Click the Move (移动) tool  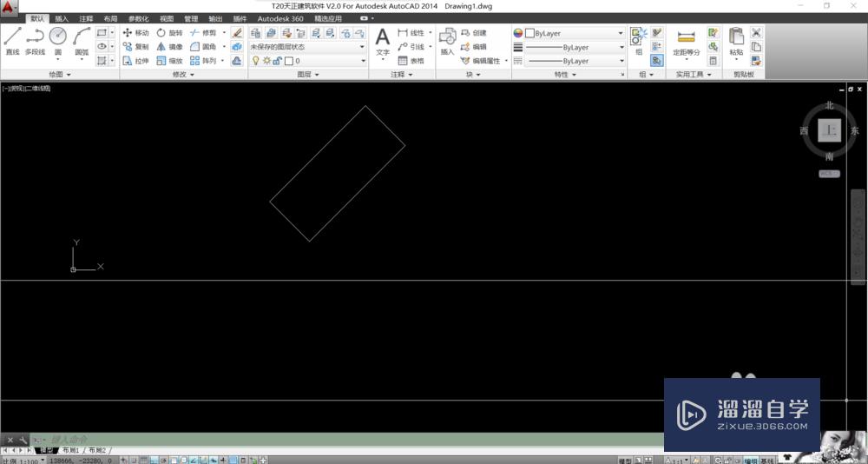click(x=135, y=33)
